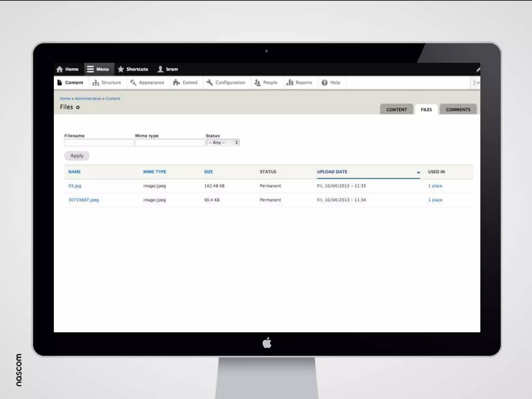This screenshot has height=399, width=532.
Task: Click the Home house icon
Action: pos(60,69)
